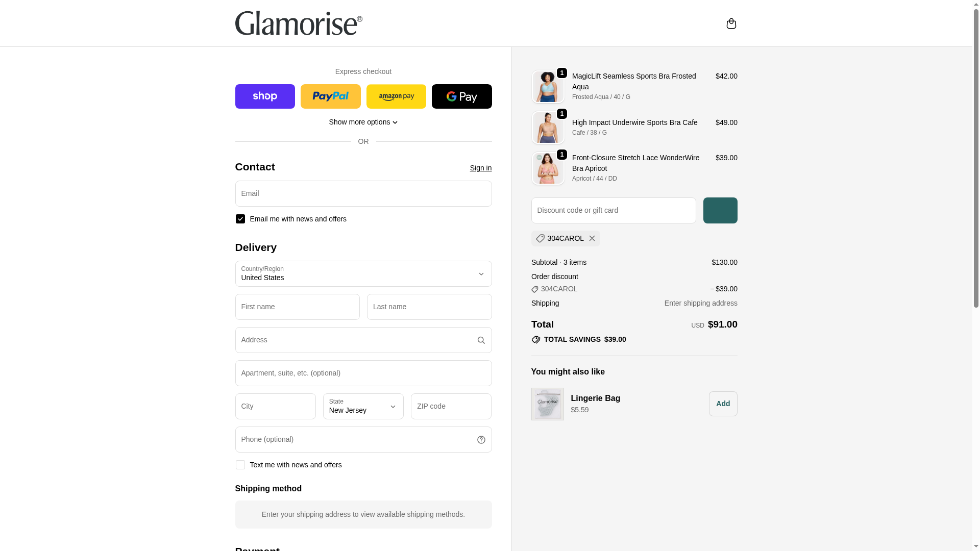This screenshot has width=980, height=551.
Task: Focus the Email input field
Action: [x=363, y=194]
